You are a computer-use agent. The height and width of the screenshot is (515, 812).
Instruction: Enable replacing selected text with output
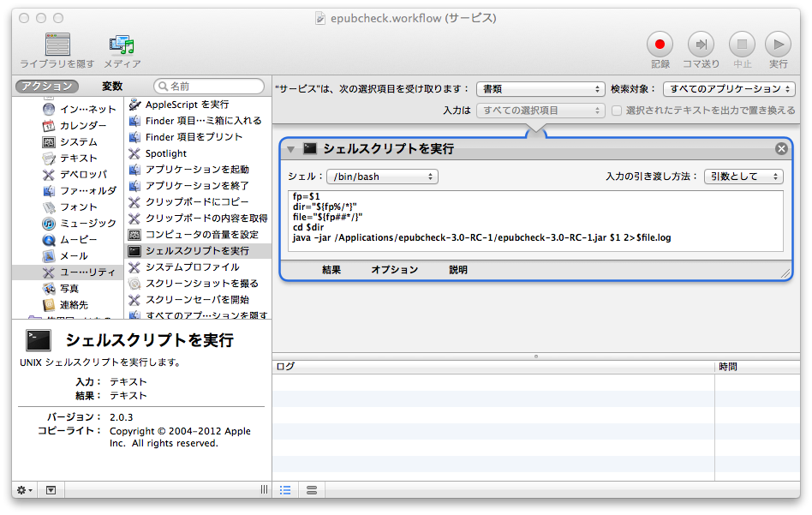[x=615, y=108]
